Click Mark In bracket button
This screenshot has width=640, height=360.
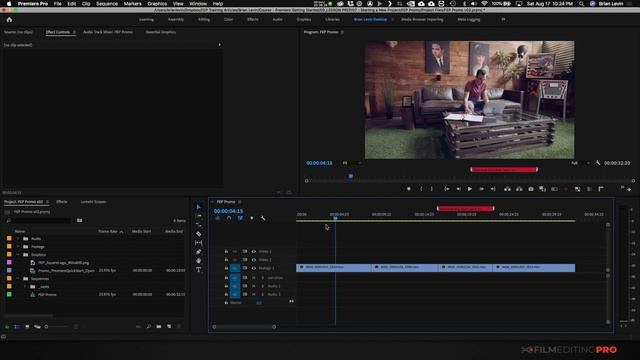click(421, 189)
